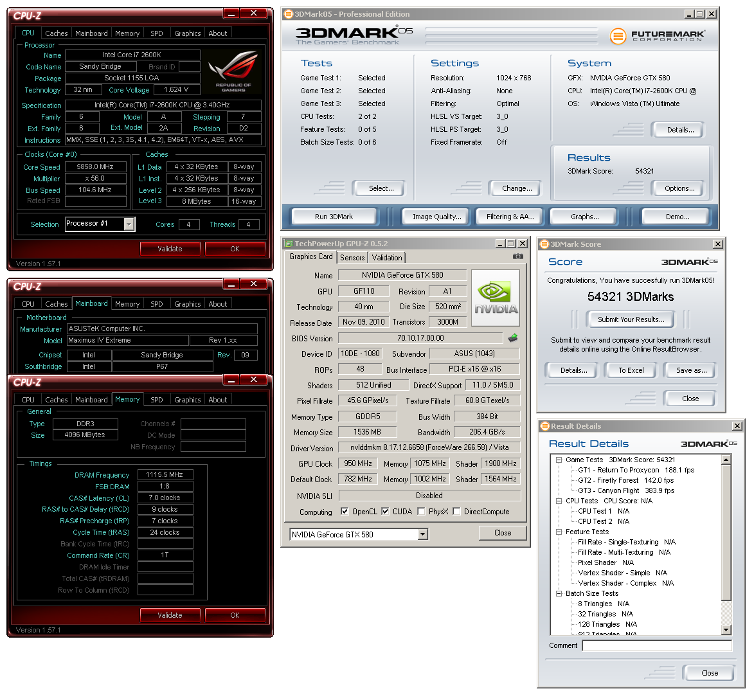This screenshot has width=754, height=700.
Task: Click Result Details scrollbar down arrow
Action: click(726, 630)
